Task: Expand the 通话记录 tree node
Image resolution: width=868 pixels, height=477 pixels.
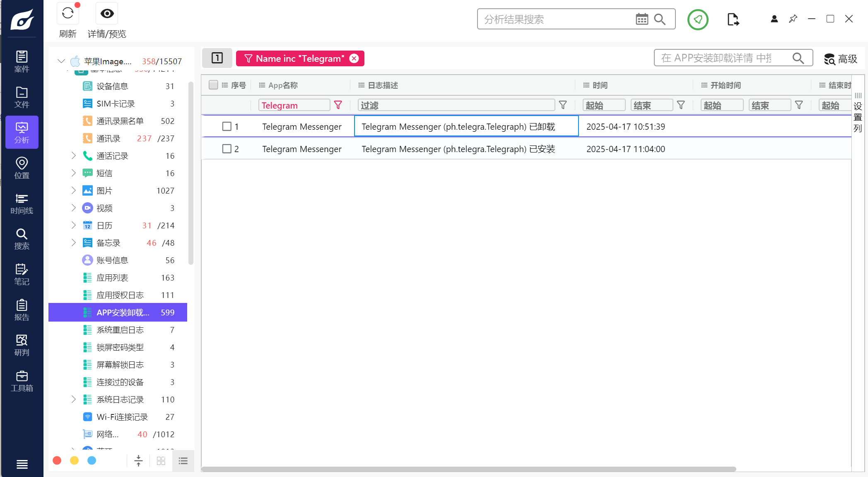Action: 73,156
